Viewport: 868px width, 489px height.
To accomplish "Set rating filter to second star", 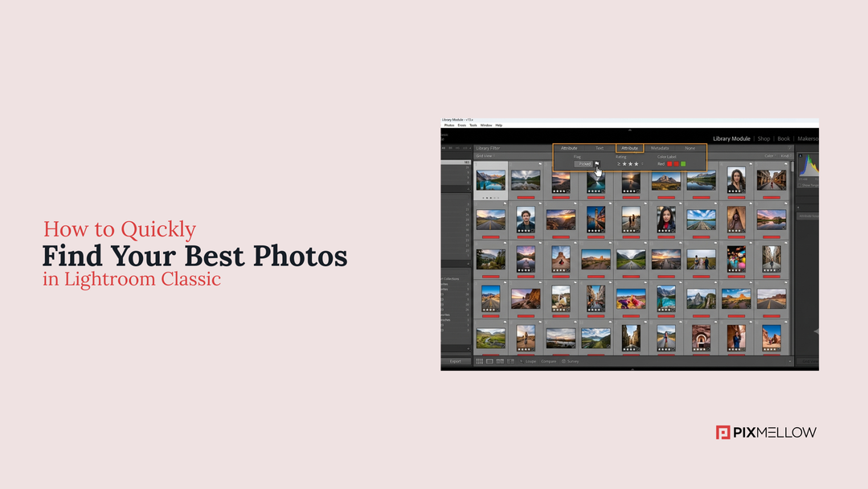I will (631, 164).
